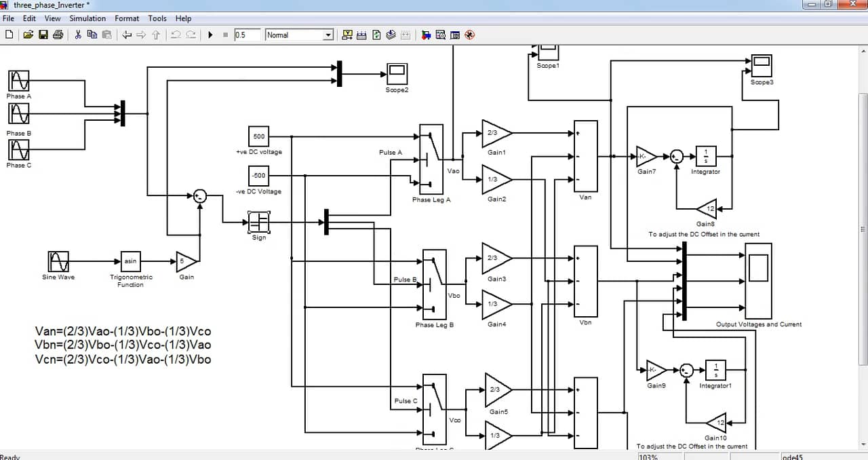Click the Build subsystem layers icon
The height and width of the screenshot is (460, 868).
coord(391,35)
